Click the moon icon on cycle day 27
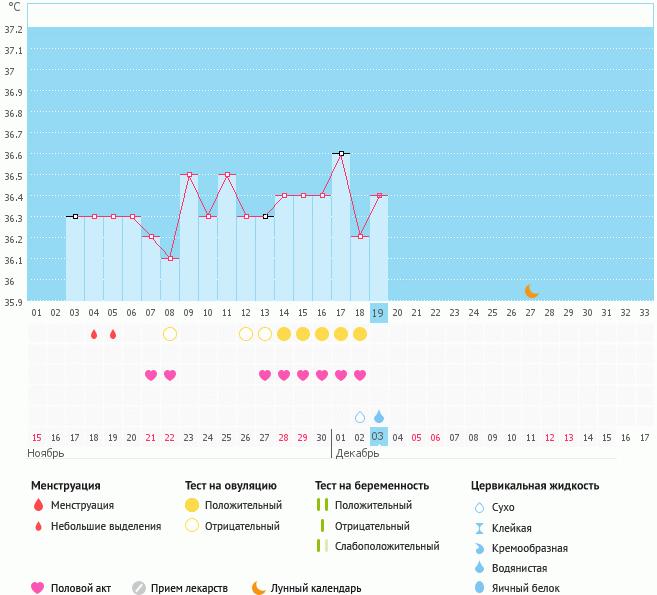Viewport: 657px width, 595px height. [532, 291]
